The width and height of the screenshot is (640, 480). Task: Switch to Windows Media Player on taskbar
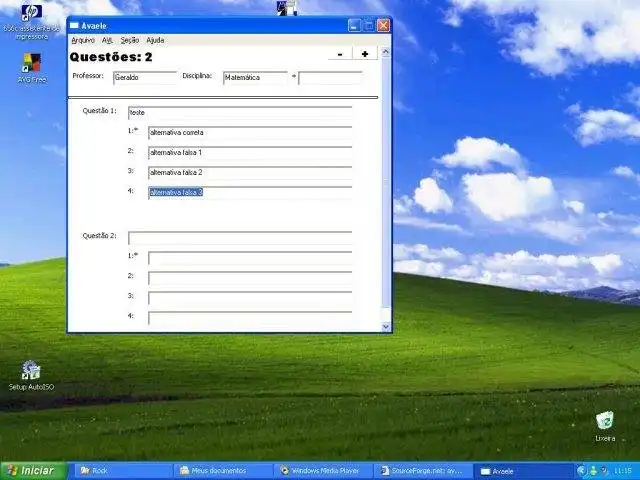click(323, 471)
